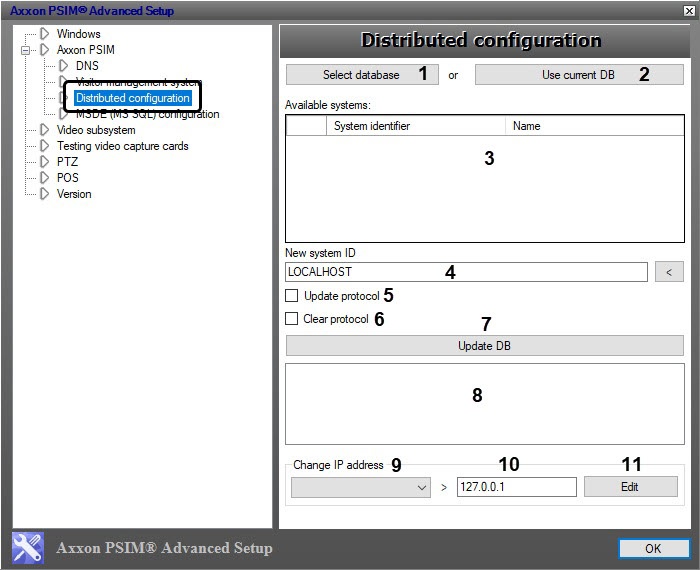
Task: Click the triangle icon next to DNS
Action: click(64, 66)
